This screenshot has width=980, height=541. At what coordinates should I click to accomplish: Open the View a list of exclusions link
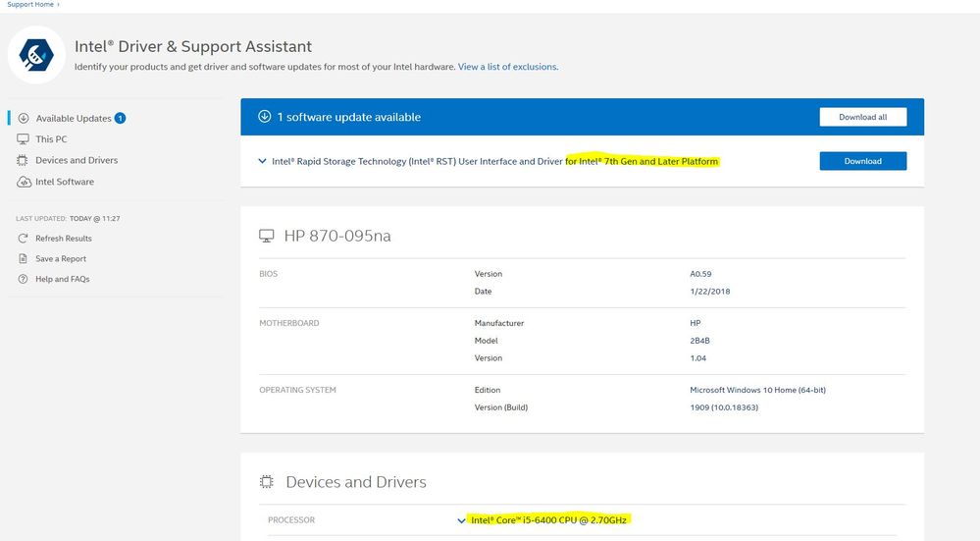coord(508,67)
